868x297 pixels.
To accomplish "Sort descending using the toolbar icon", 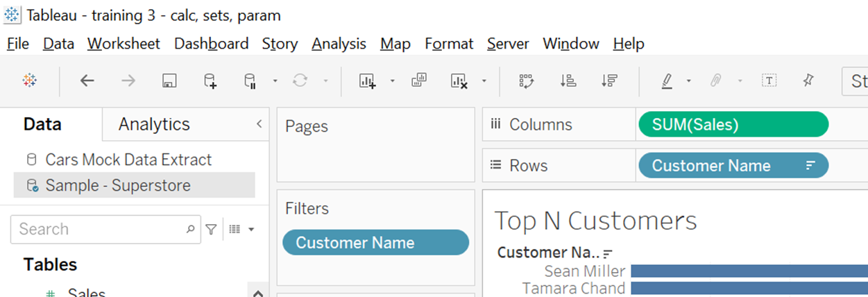I will coord(609,81).
